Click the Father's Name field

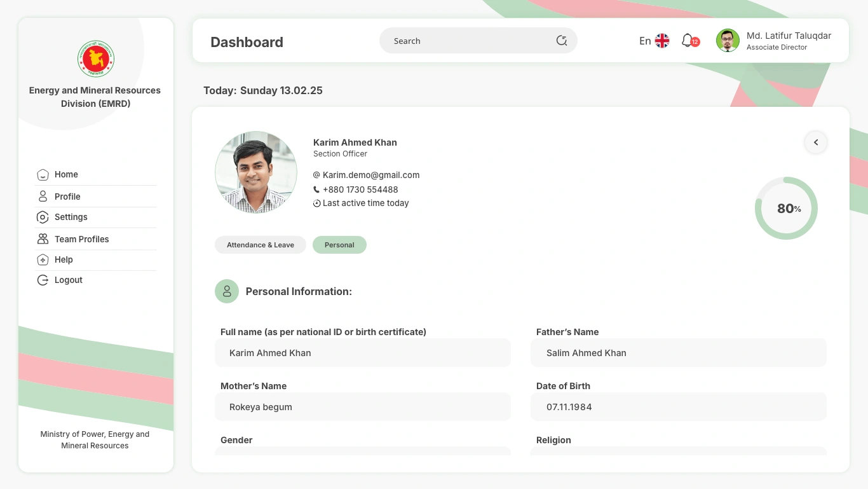click(679, 353)
